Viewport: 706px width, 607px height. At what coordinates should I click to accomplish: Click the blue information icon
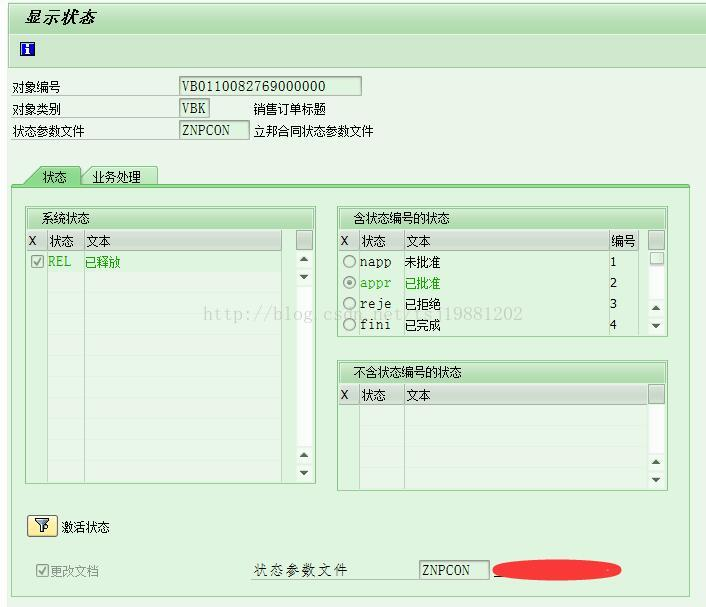pyautogui.click(x=27, y=49)
